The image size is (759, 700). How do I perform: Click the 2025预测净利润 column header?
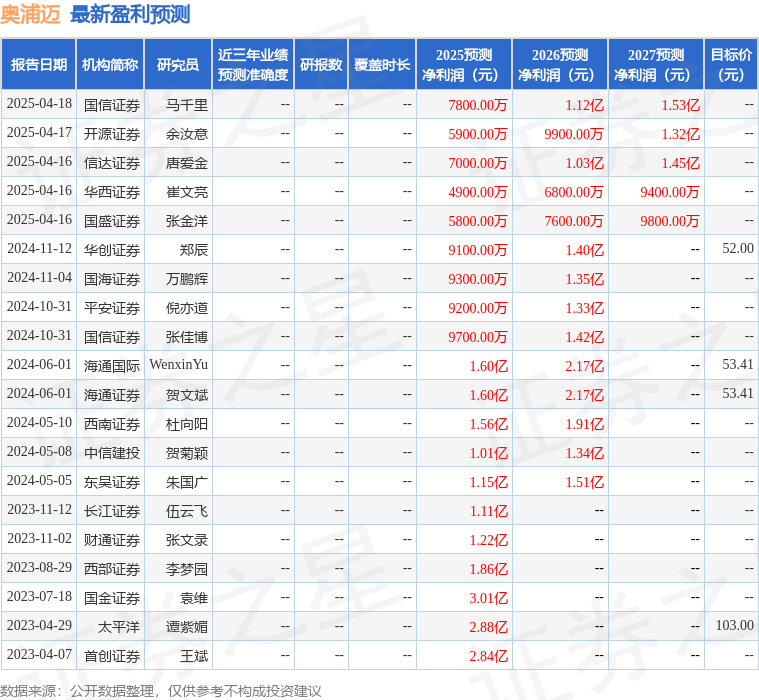tap(464, 64)
